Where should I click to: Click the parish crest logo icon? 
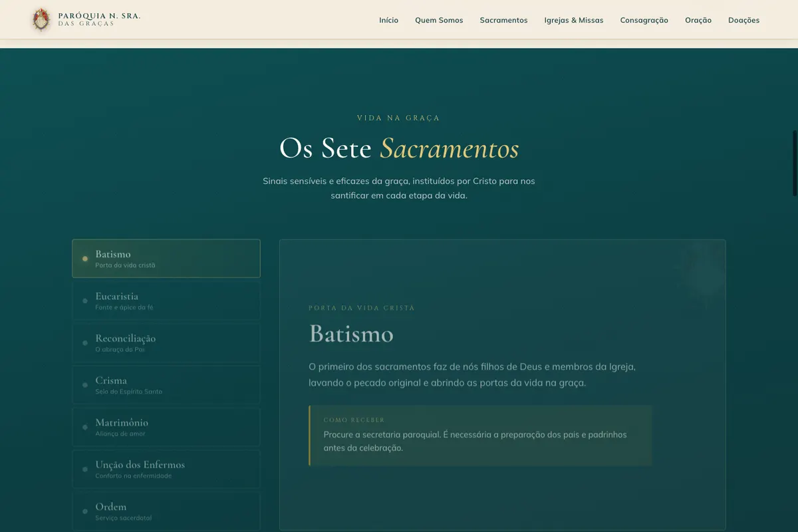[x=41, y=19]
